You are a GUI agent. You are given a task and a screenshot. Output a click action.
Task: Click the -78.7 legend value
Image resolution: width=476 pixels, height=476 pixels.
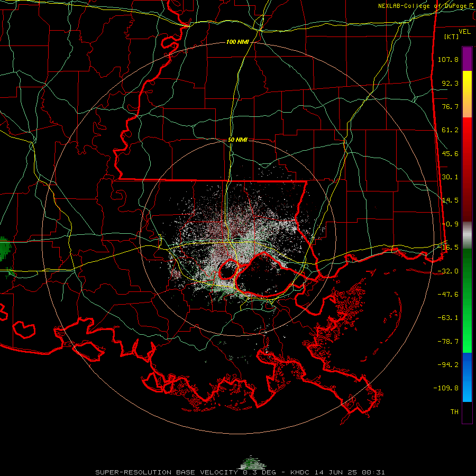click(448, 342)
